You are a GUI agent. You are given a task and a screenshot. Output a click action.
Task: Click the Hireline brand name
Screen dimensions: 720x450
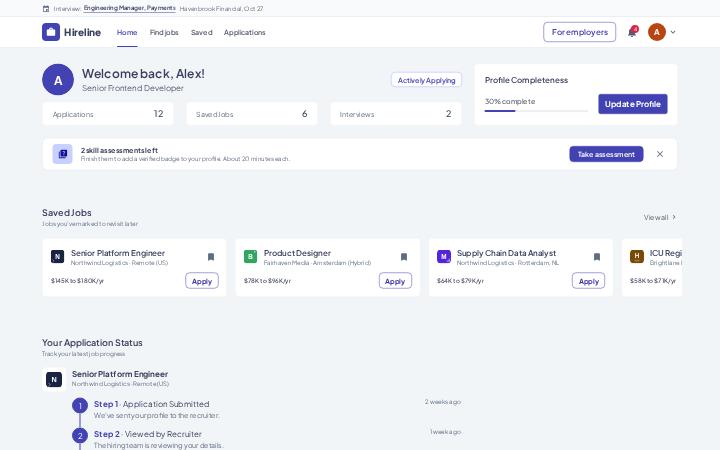click(82, 32)
